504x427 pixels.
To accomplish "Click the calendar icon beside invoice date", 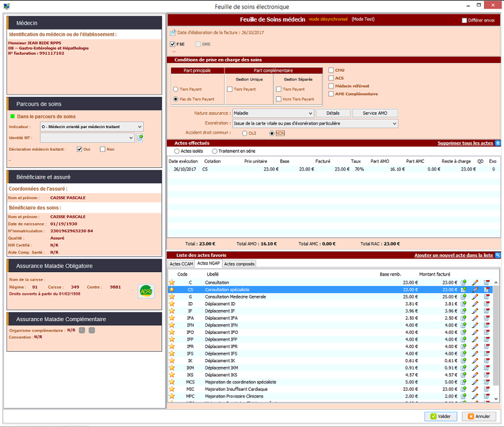I will 173,32.
